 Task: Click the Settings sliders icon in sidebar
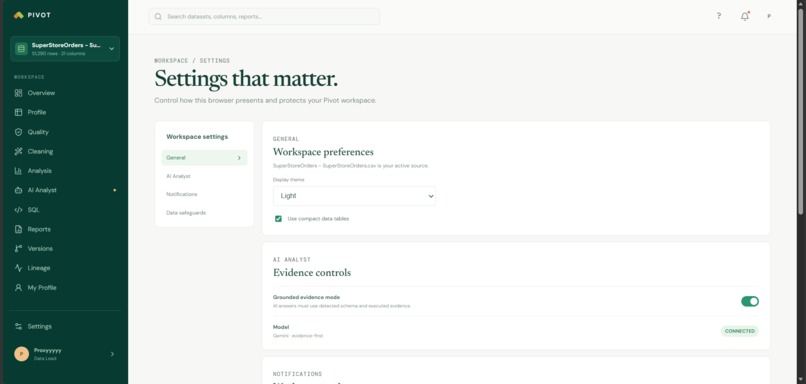pos(19,326)
